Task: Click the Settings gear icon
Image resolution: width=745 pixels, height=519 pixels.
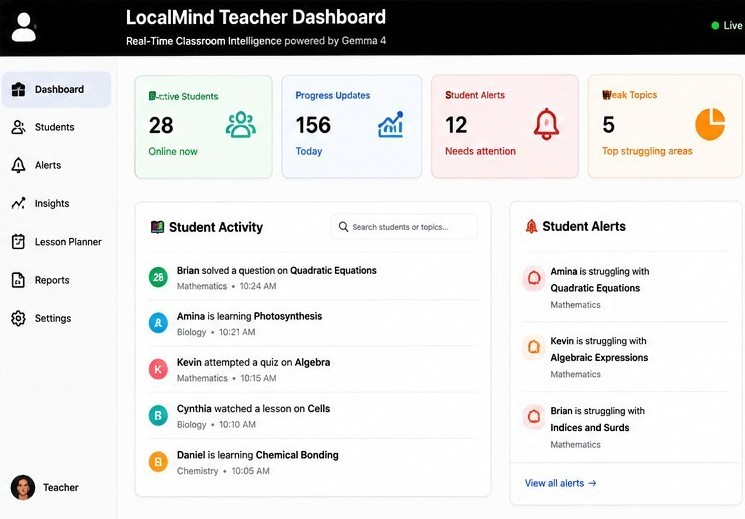Action: 18,318
